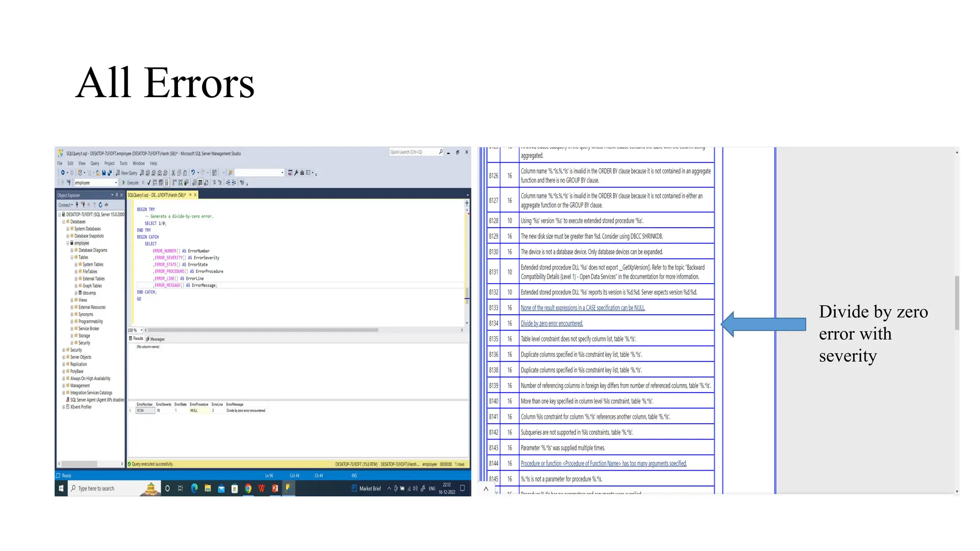The image size is (980, 551).
Task: Collapse the Tables folder node
Action: [72, 257]
